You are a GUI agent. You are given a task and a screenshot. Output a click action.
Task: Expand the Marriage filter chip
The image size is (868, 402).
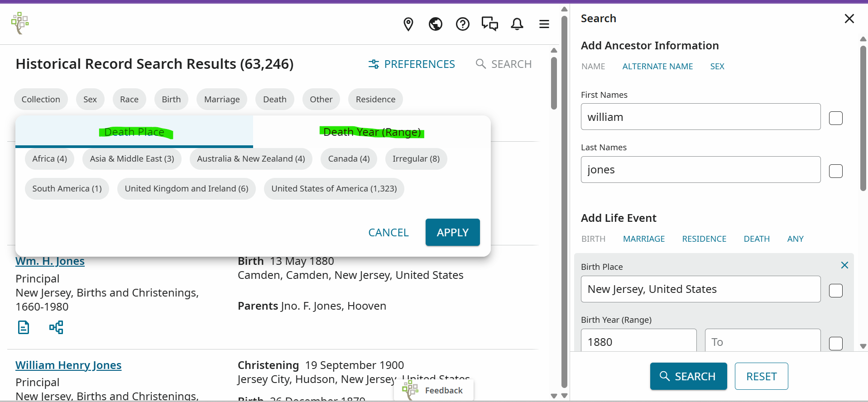(x=222, y=99)
